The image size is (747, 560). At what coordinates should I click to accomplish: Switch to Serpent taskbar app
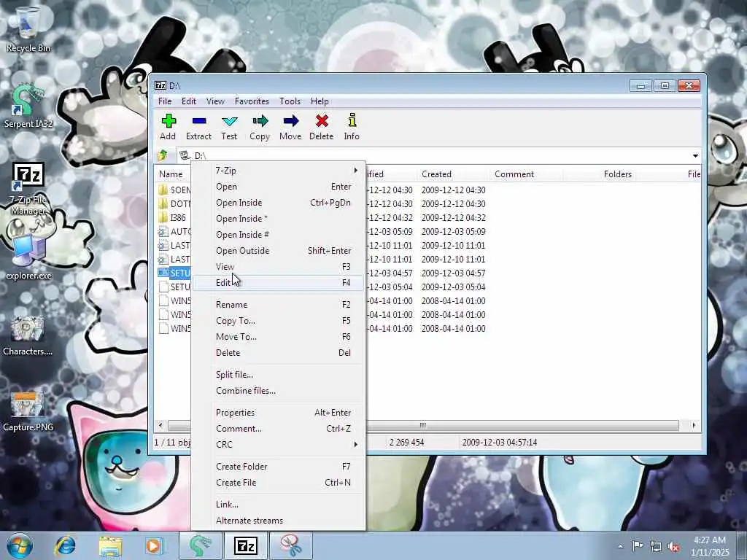tap(200, 545)
